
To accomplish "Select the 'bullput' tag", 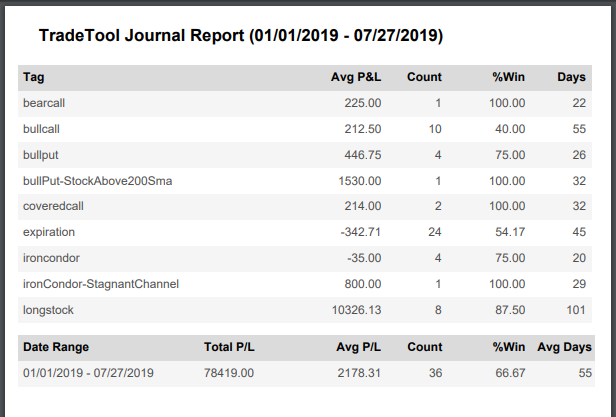I will (x=40, y=155).
